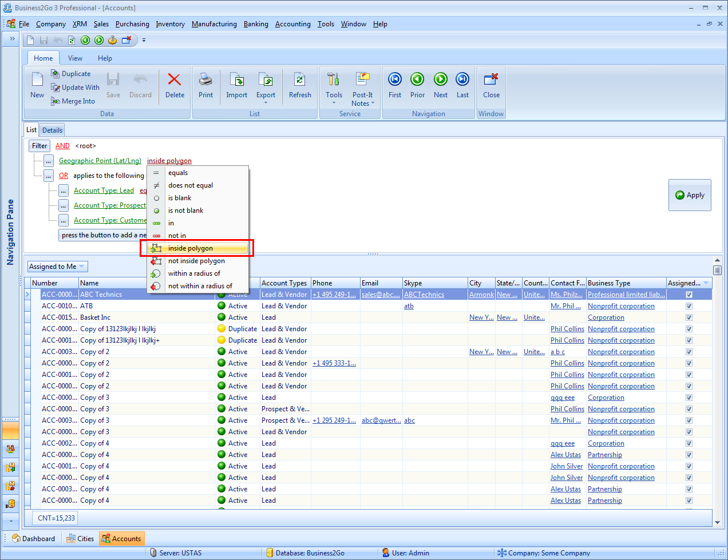Viewport: 728px width, 560px height.
Task: Select 'within a radius of' option
Action: click(x=198, y=273)
